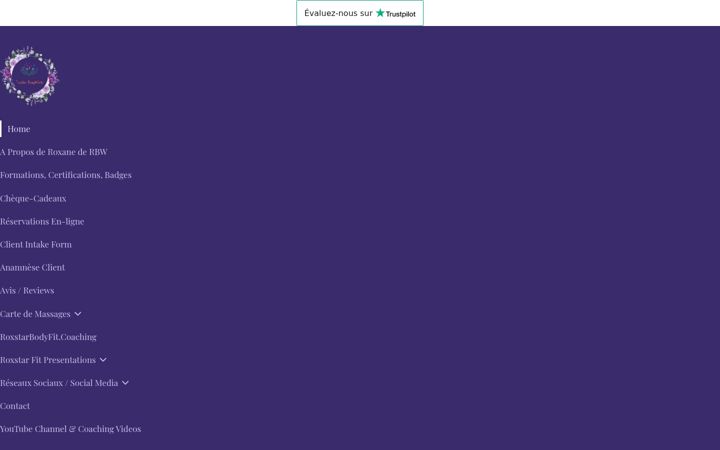Open Roxstar Fit Presentations menu item
The width and height of the screenshot is (720, 450).
coord(48,360)
